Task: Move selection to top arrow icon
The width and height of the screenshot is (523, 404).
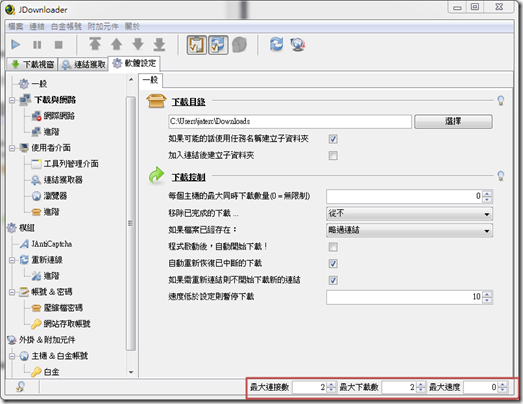Action: tap(95, 44)
